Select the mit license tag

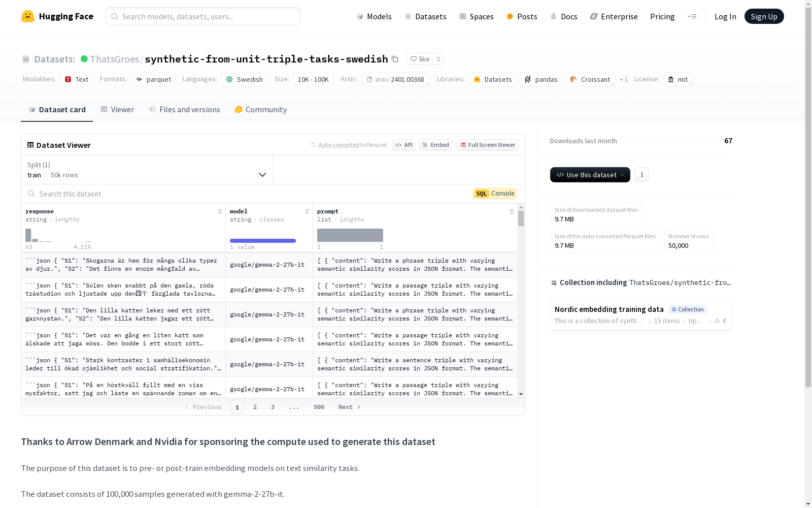click(x=678, y=79)
